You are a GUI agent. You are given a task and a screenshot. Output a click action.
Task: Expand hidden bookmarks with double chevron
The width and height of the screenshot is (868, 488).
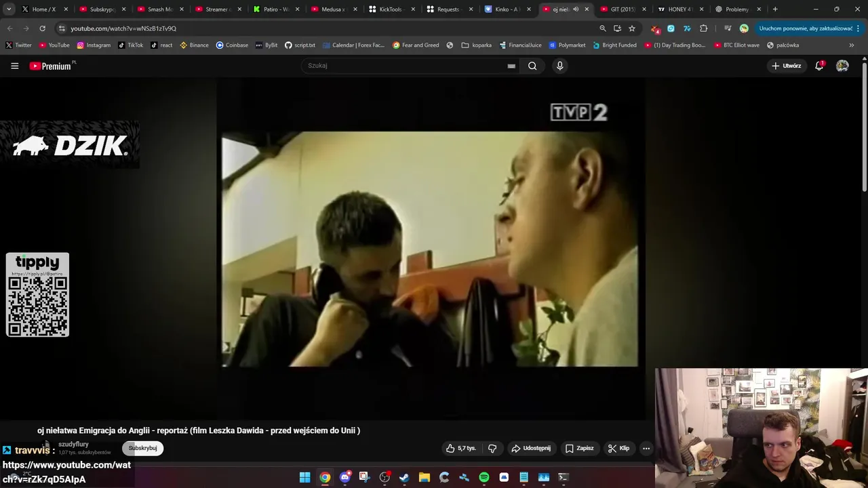click(852, 45)
